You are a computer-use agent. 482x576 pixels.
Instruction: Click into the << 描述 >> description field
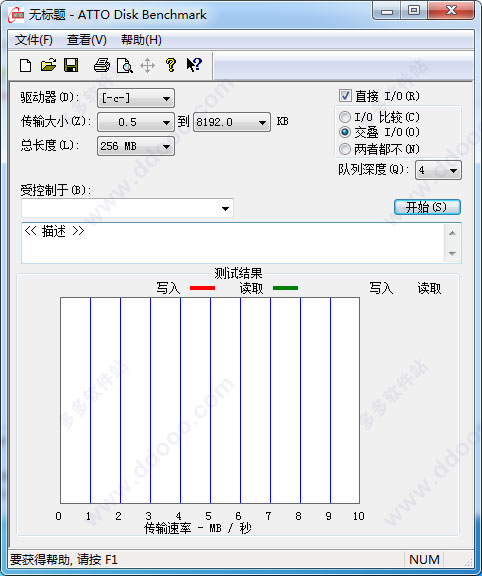point(233,243)
